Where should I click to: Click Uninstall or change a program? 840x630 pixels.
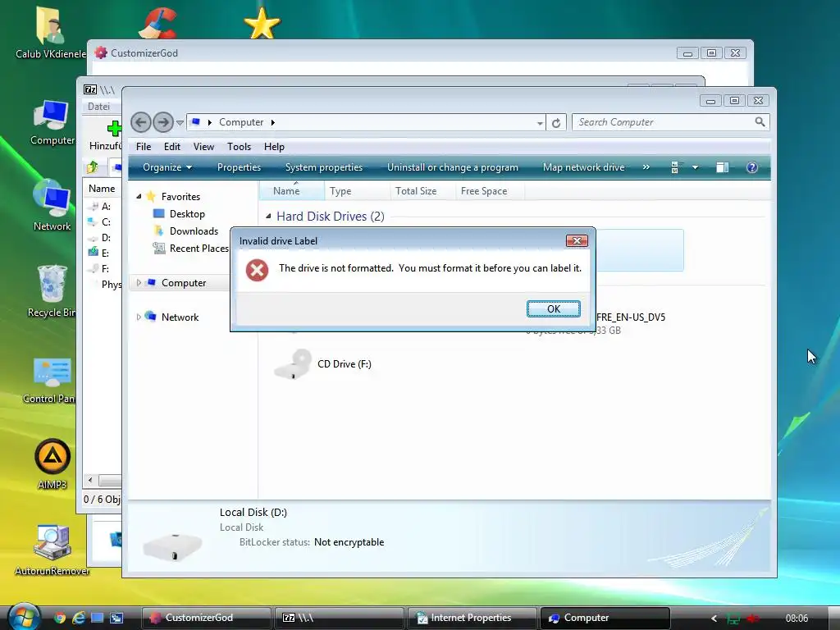point(453,167)
